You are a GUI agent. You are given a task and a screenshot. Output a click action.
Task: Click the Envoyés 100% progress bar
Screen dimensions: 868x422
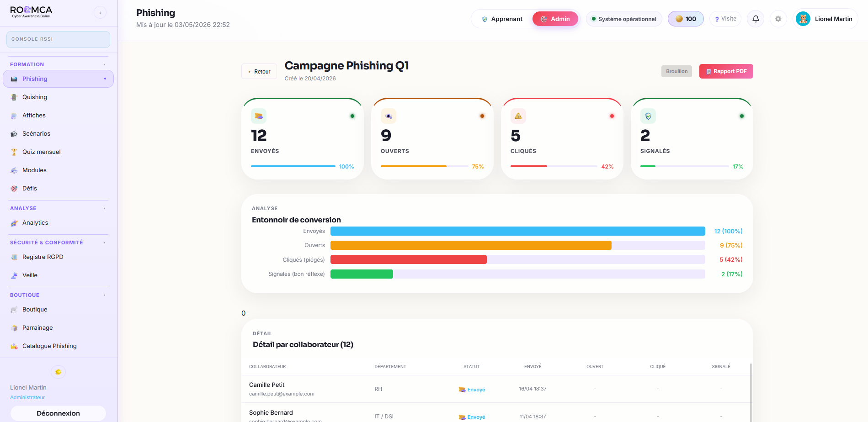tap(293, 166)
